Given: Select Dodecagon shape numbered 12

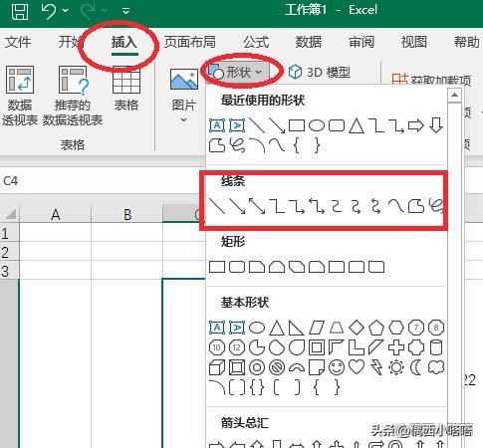Looking at the screenshot, I should pyautogui.click(x=237, y=347).
